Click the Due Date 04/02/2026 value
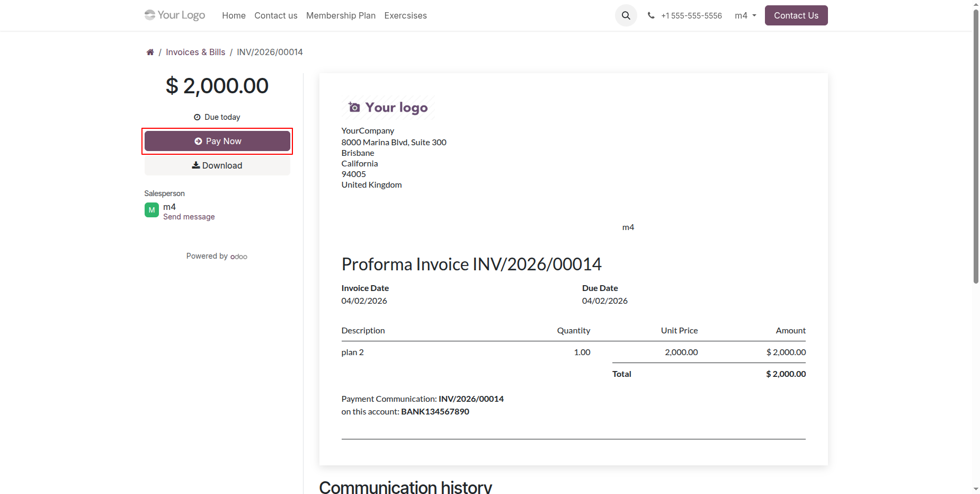 pyautogui.click(x=605, y=301)
